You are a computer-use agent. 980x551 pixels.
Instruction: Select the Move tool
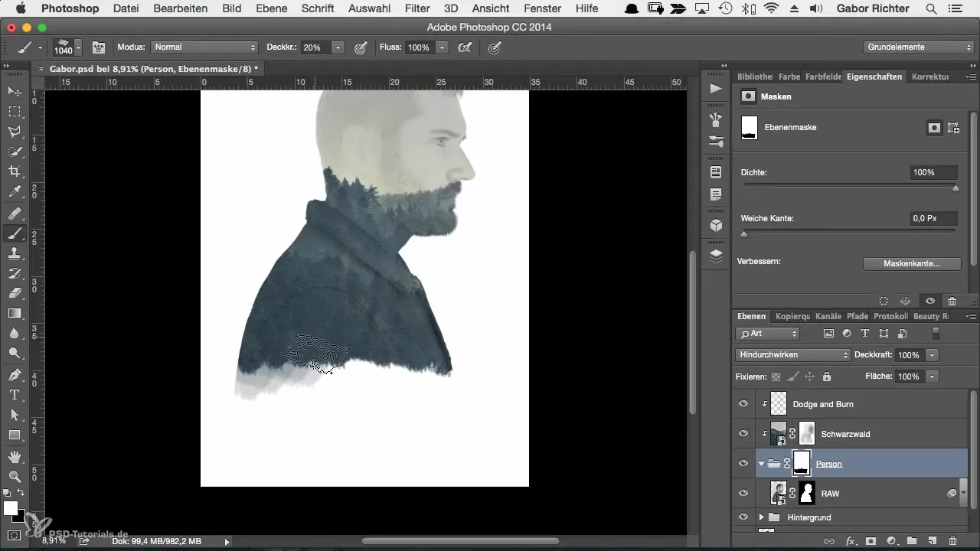tap(14, 92)
